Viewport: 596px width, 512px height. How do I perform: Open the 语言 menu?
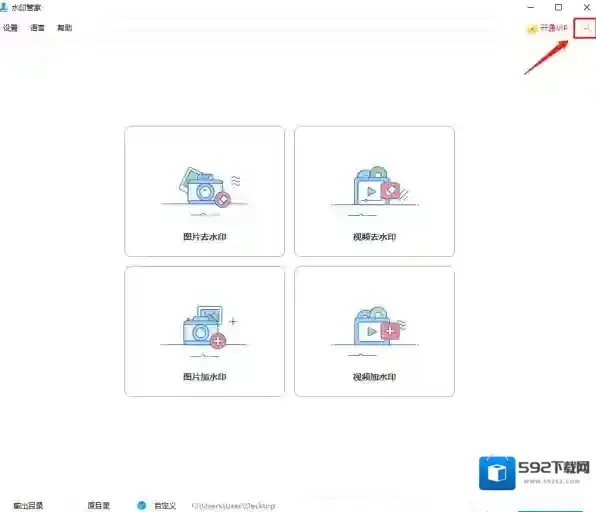pos(37,28)
